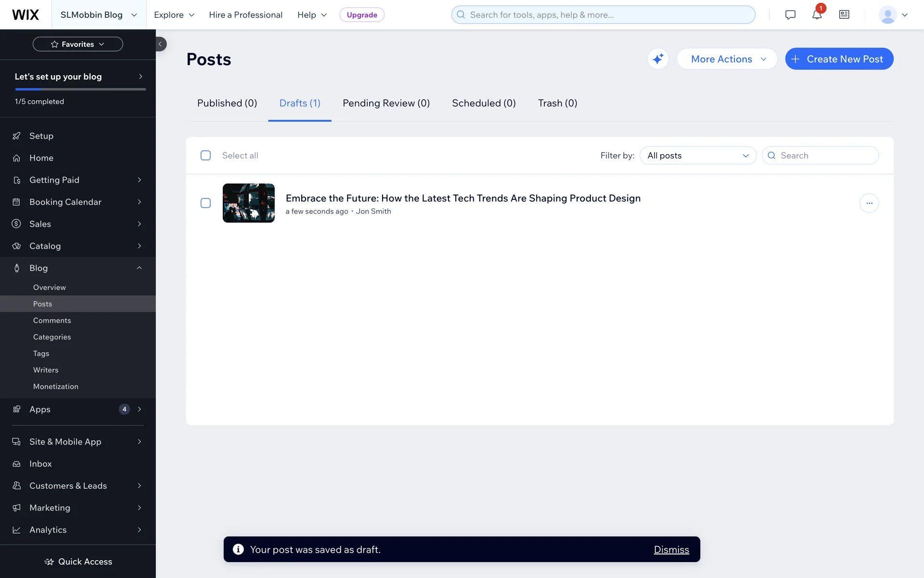
Task: Open the Favorites dropdown in sidebar
Action: click(x=77, y=44)
